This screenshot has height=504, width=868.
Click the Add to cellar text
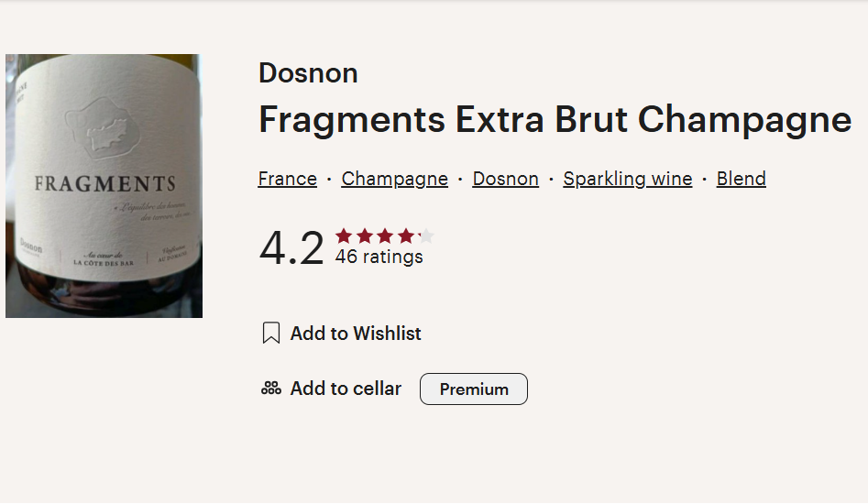point(346,389)
